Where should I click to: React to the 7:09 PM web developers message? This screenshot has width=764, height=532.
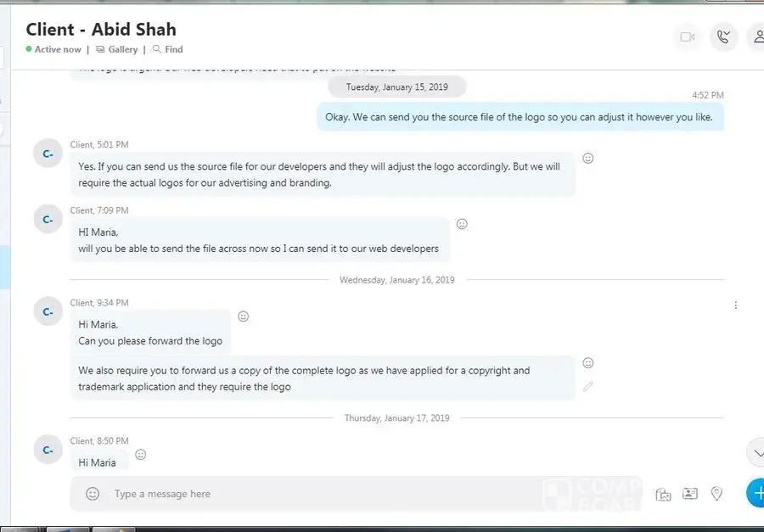click(x=462, y=224)
